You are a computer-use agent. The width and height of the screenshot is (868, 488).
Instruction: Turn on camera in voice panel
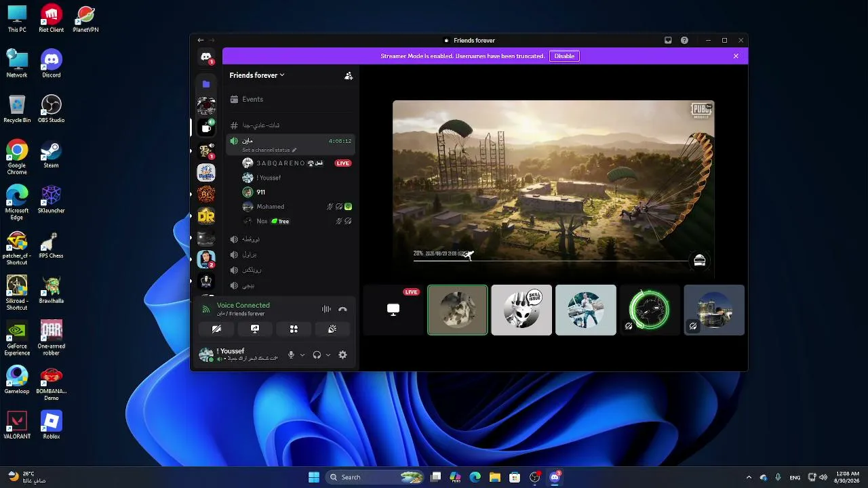click(x=216, y=329)
